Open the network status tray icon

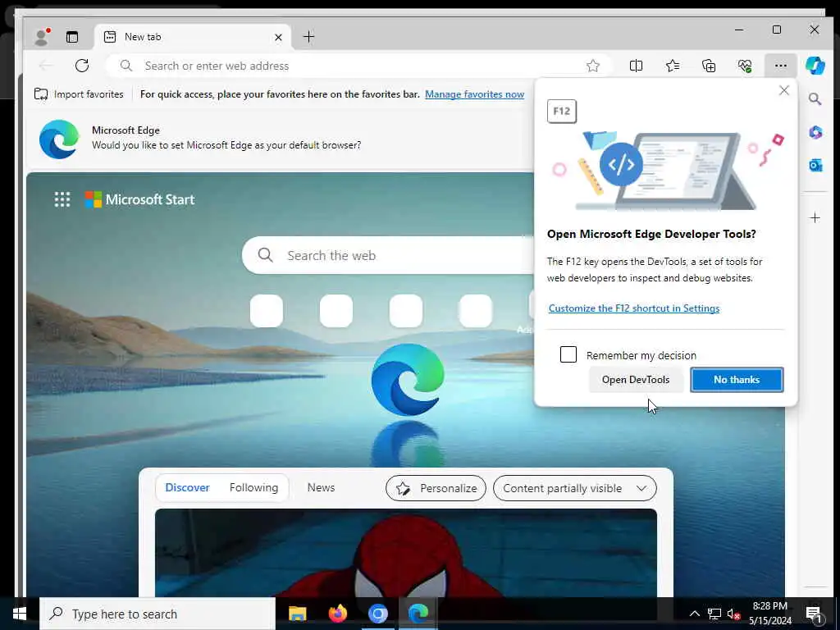point(714,614)
